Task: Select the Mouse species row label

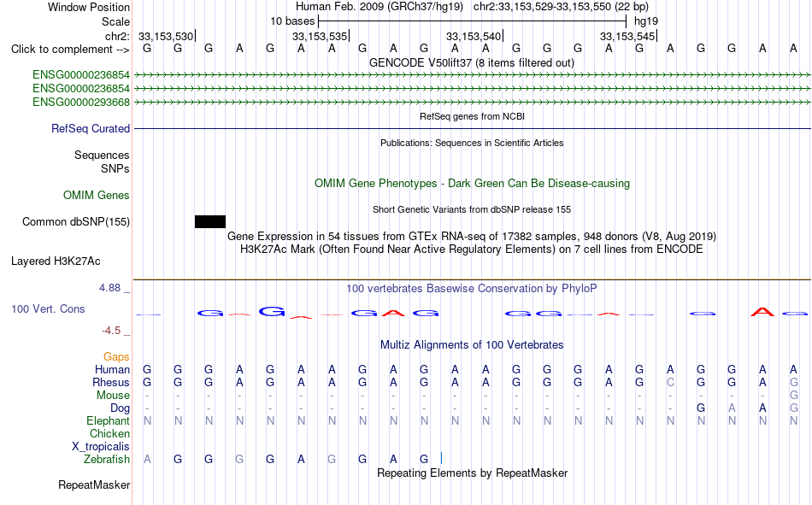Action: [113, 395]
